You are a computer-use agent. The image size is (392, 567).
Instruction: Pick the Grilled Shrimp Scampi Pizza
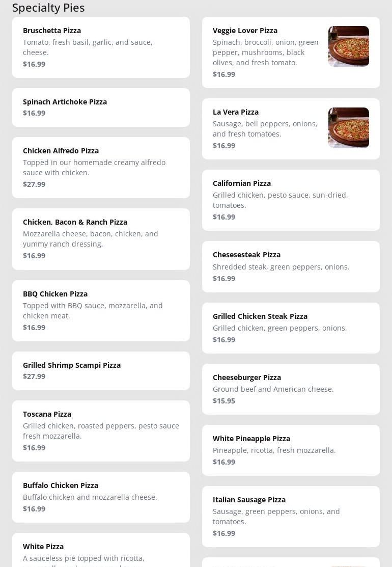pyautogui.click(x=101, y=371)
